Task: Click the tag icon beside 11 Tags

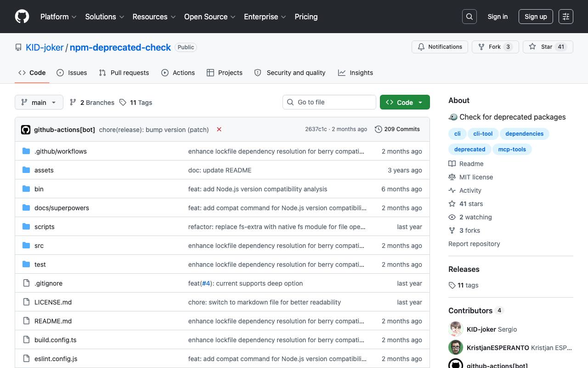Action: (x=123, y=102)
